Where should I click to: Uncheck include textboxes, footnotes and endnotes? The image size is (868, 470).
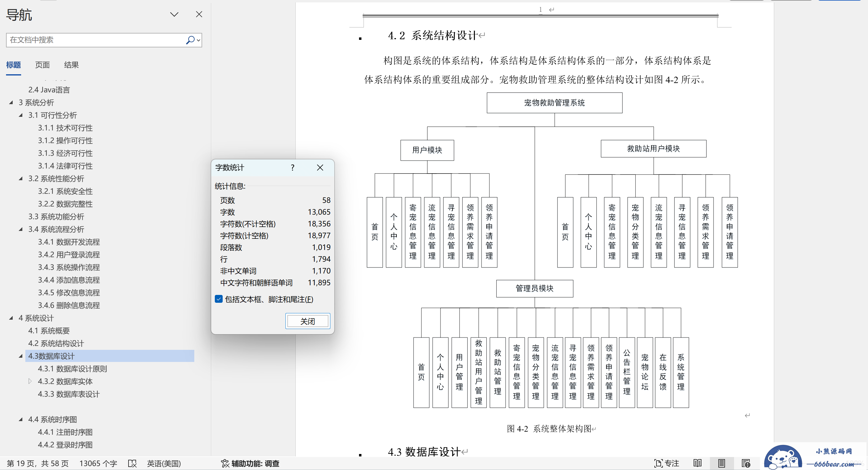click(x=219, y=299)
